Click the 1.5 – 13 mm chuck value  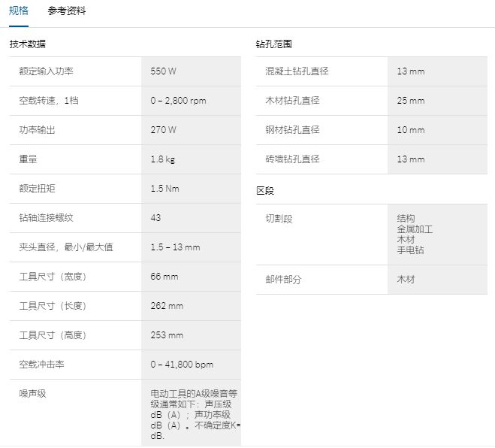coord(175,247)
